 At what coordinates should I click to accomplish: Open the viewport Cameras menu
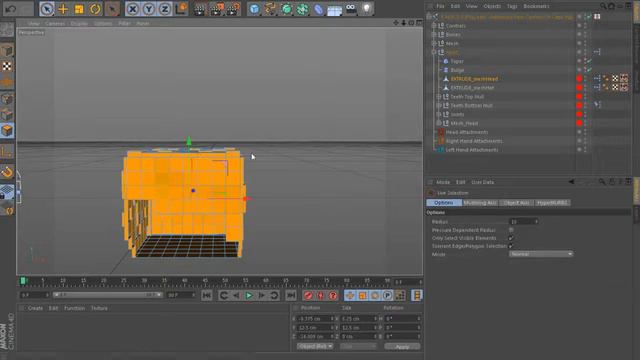[55, 24]
